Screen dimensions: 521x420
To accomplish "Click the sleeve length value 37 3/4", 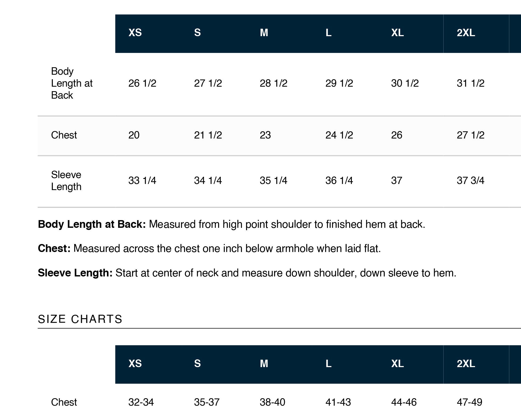I will coord(470,180).
